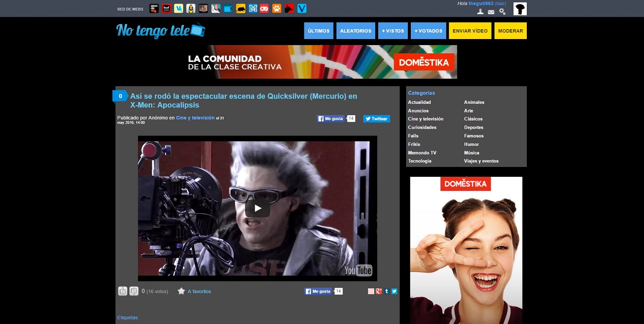
Task: Open the Clásicos category
Action: coord(473,119)
